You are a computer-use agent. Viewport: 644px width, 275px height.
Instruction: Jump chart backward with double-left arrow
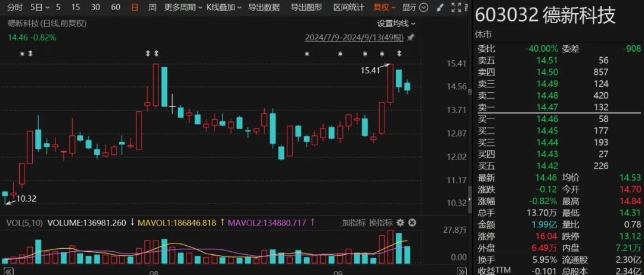(8, 271)
